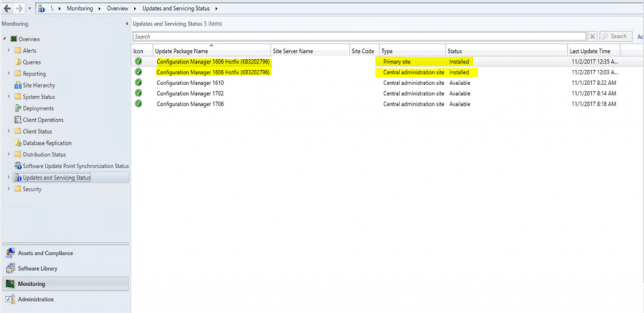The image size is (644, 313).
Task: Expand the Updates and Servicing Status node
Action: point(9,178)
